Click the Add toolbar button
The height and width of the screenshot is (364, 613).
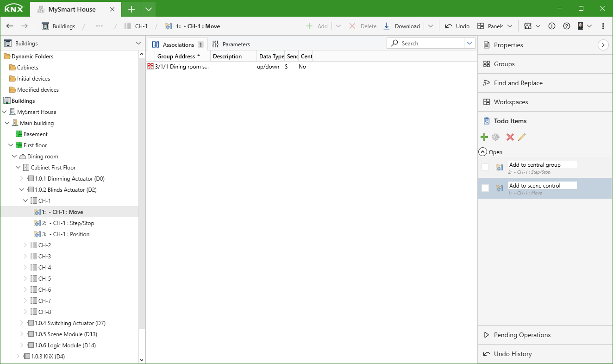click(317, 26)
